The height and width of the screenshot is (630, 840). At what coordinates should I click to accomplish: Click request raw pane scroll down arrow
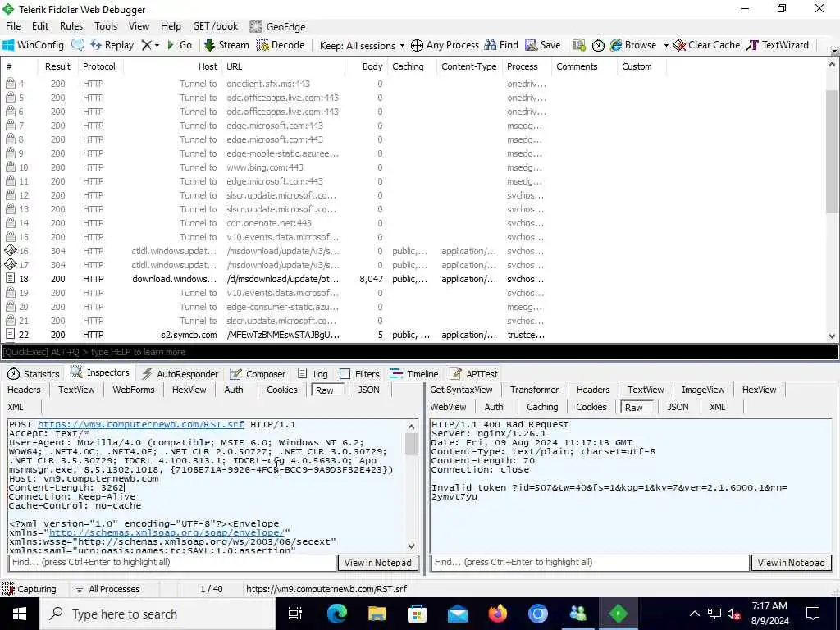pos(412,546)
